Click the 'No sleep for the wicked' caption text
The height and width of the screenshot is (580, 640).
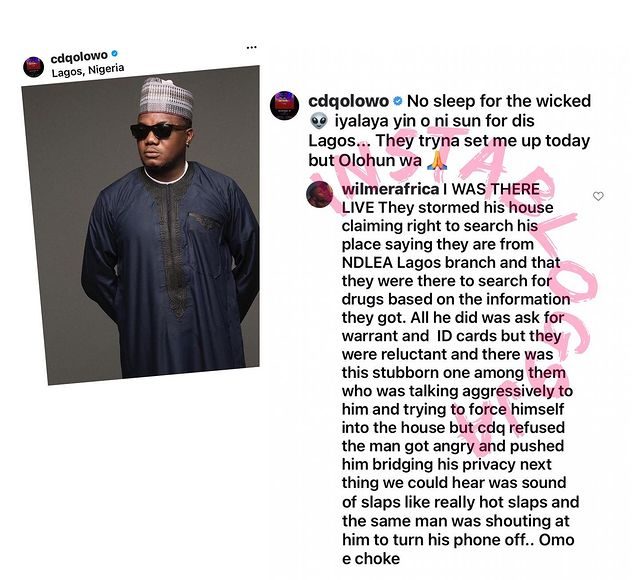click(x=499, y=101)
